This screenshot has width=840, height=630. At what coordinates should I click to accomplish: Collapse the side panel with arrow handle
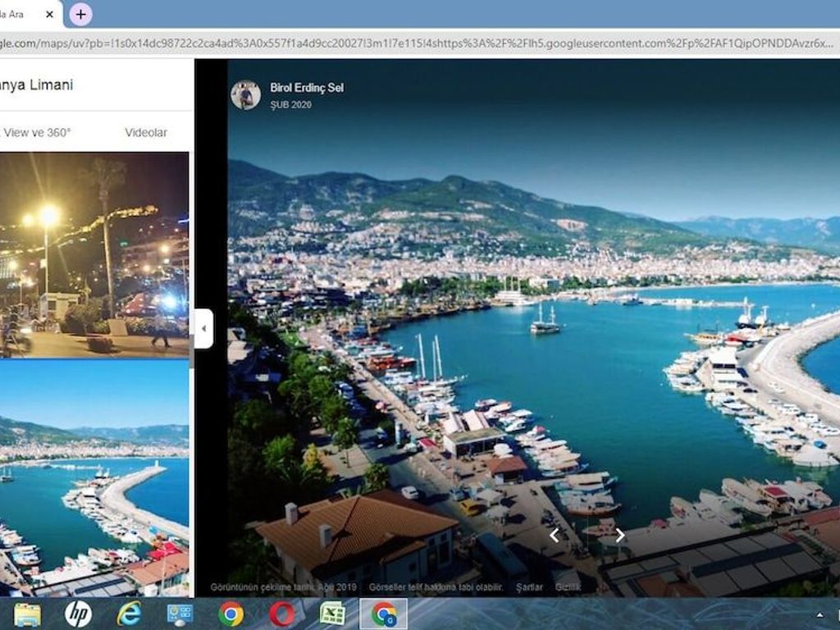pyautogui.click(x=203, y=328)
